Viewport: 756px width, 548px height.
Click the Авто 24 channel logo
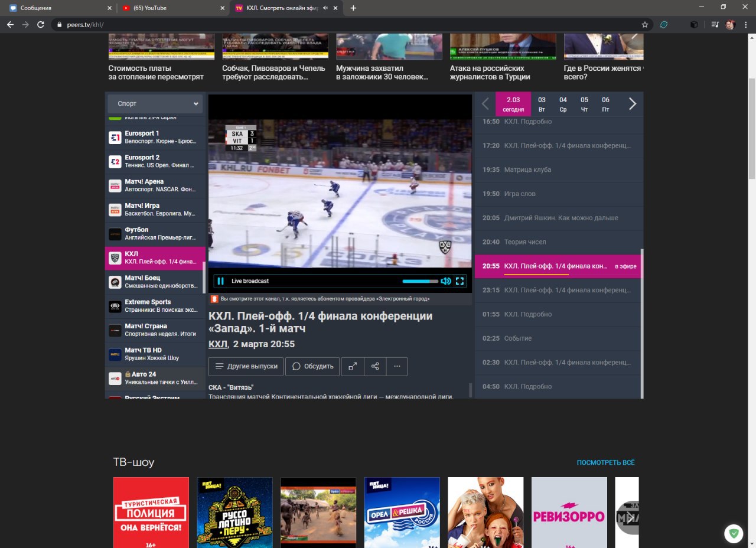115,379
